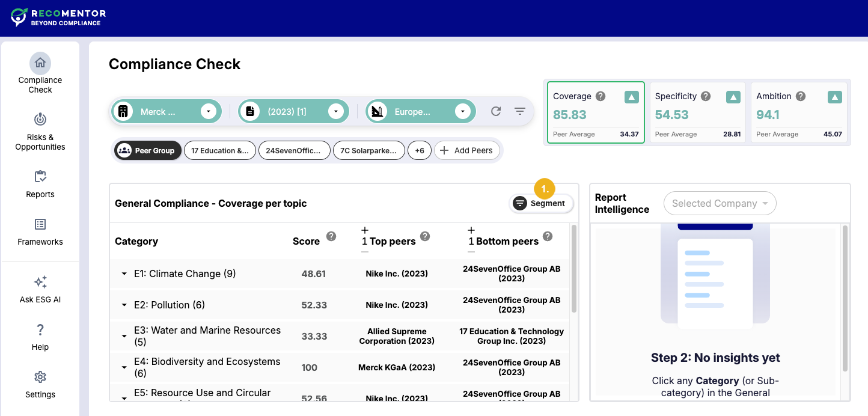Expand the E1: Climate Change row
Screen dimensions: 868x416
[124, 274]
